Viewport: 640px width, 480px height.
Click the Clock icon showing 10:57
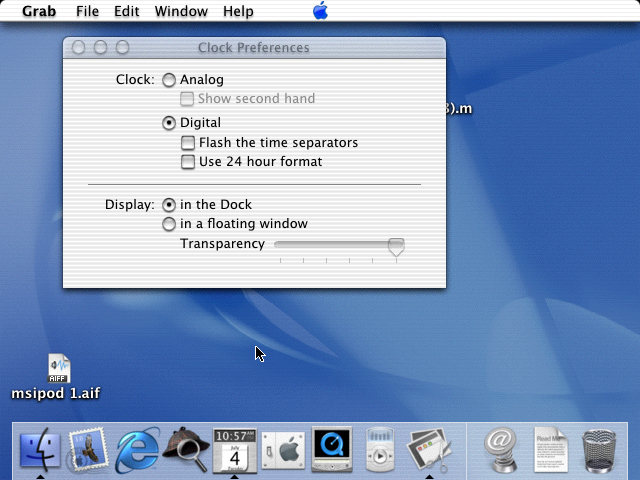(x=235, y=450)
